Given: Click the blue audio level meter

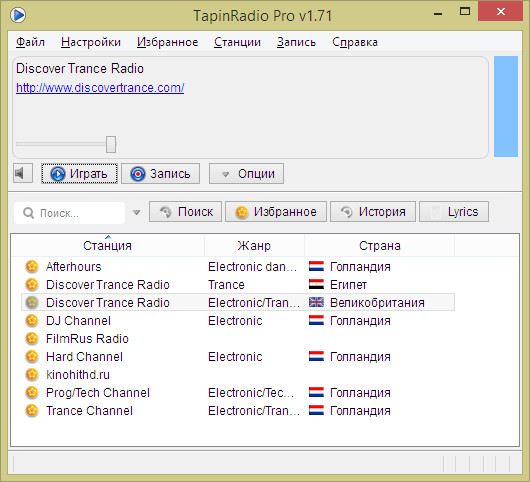Looking at the screenshot, I should tap(506, 106).
